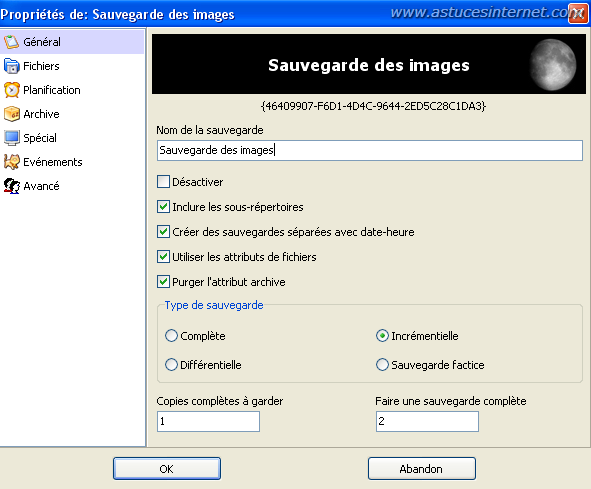Confirm with the OK button
This screenshot has height=489, width=591.
[167, 469]
